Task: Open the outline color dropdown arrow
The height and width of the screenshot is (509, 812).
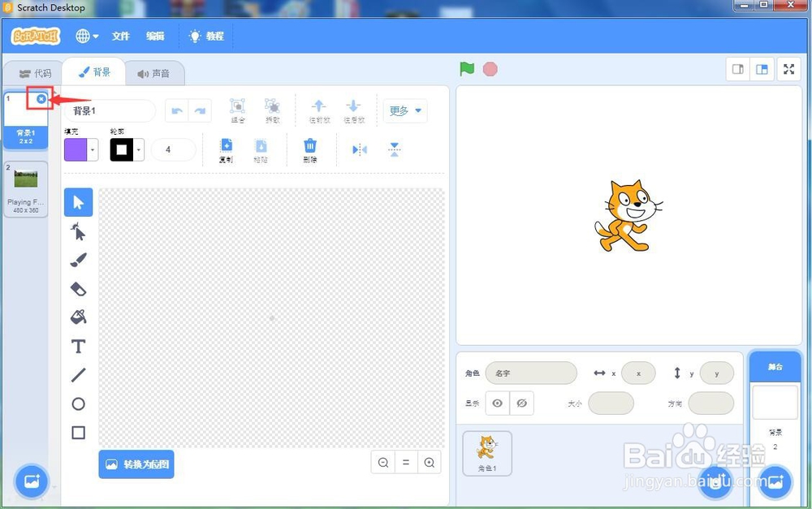Action: point(139,149)
